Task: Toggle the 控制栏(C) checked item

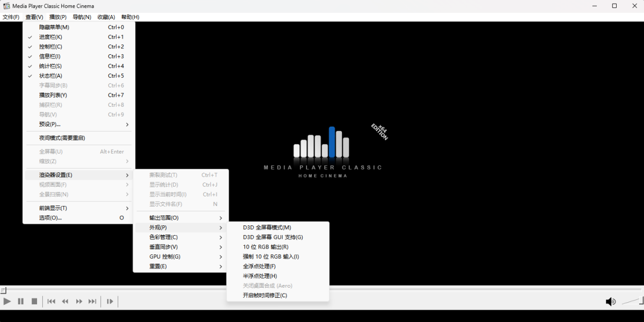Action: (x=78, y=47)
